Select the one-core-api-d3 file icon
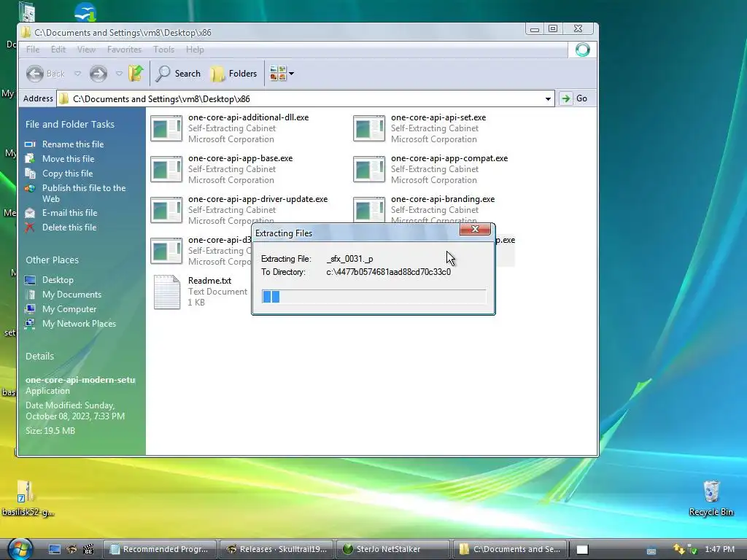The image size is (747, 560). [166, 251]
